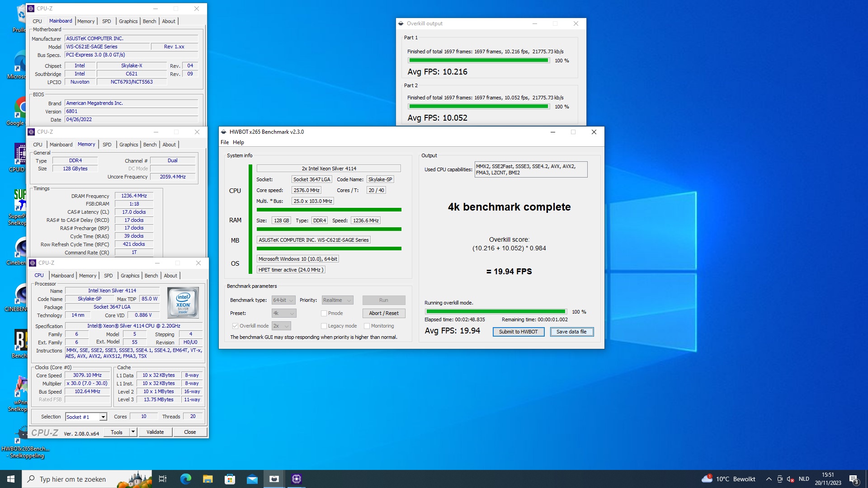Click the Validate button in CPU-Z
Viewport: 868px width, 488px height.
155,432
